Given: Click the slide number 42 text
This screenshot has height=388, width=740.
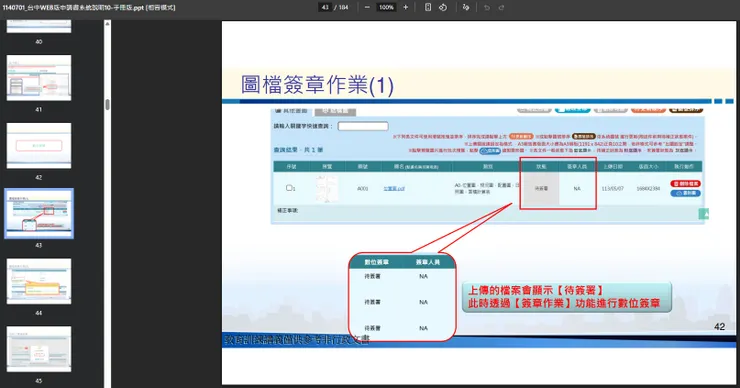Looking at the screenshot, I should pos(719,327).
